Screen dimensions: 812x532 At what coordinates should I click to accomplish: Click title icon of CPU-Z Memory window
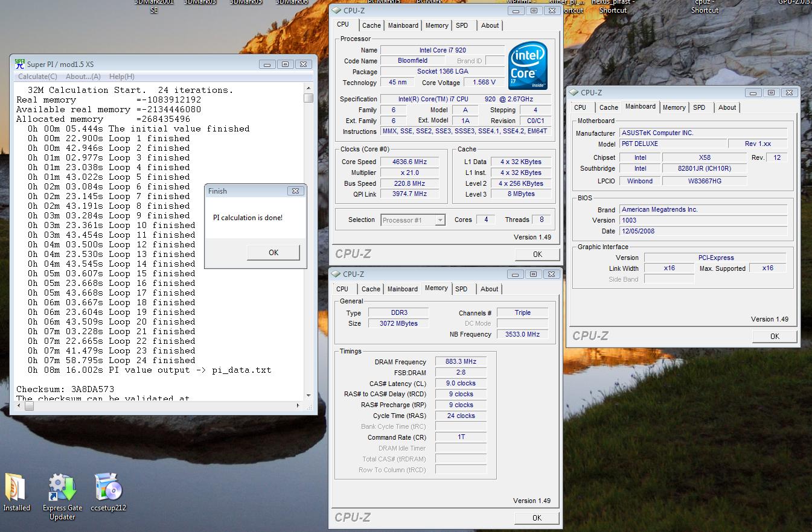[337, 274]
